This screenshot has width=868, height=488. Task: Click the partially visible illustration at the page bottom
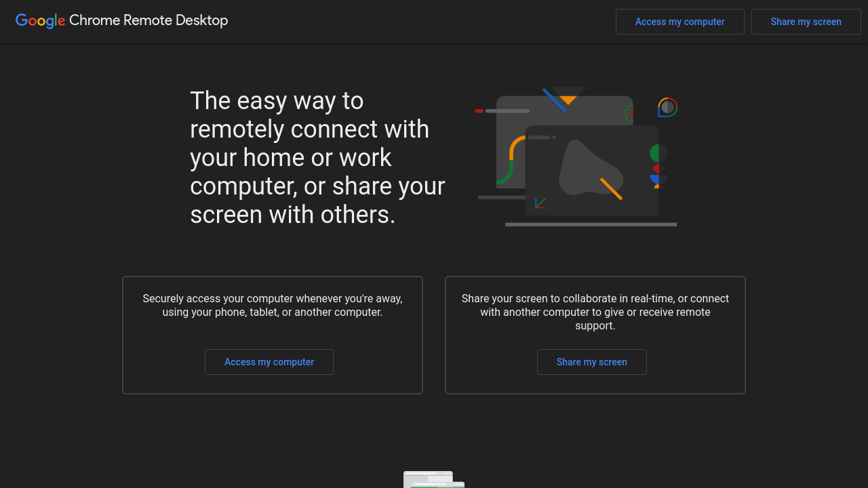click(x=433, y=479)
